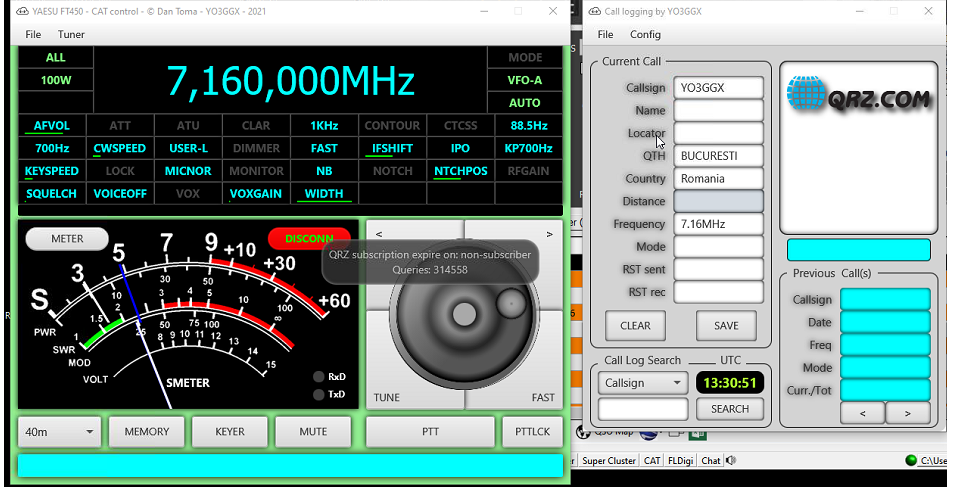Click the small knob dimple on the tuning dial
Viewport: 954px width, 488px height.
point(511,304)
